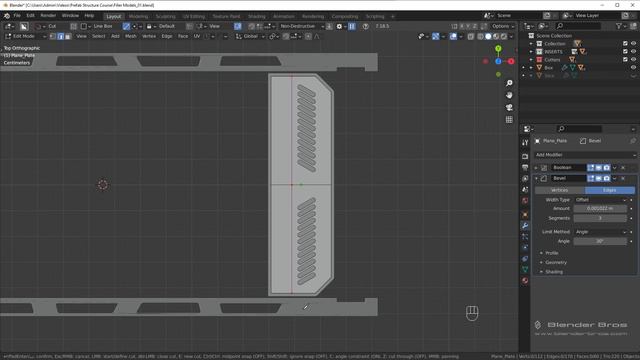640x360 pixels.
Task: Open the Mesh menu in viewport header
Action: 131,36
